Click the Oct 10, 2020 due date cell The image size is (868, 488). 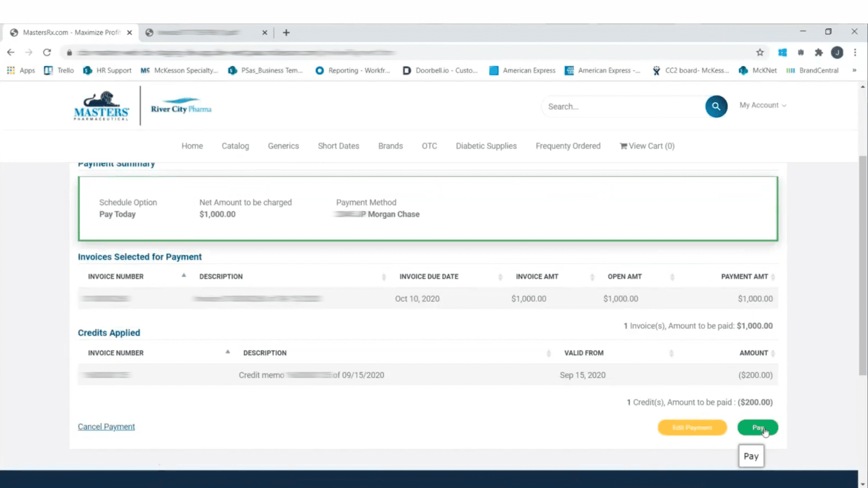(417, 299)
